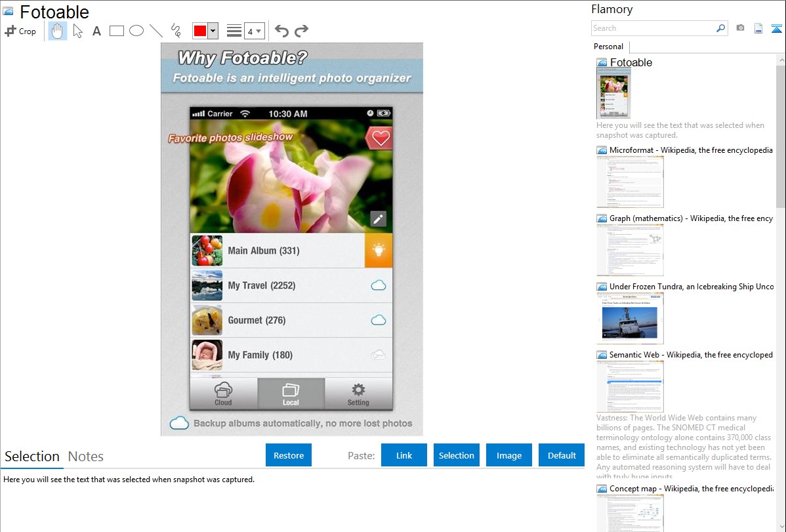
Task: Click the My Travel (2252) row
Action: (x=291, y=285)
